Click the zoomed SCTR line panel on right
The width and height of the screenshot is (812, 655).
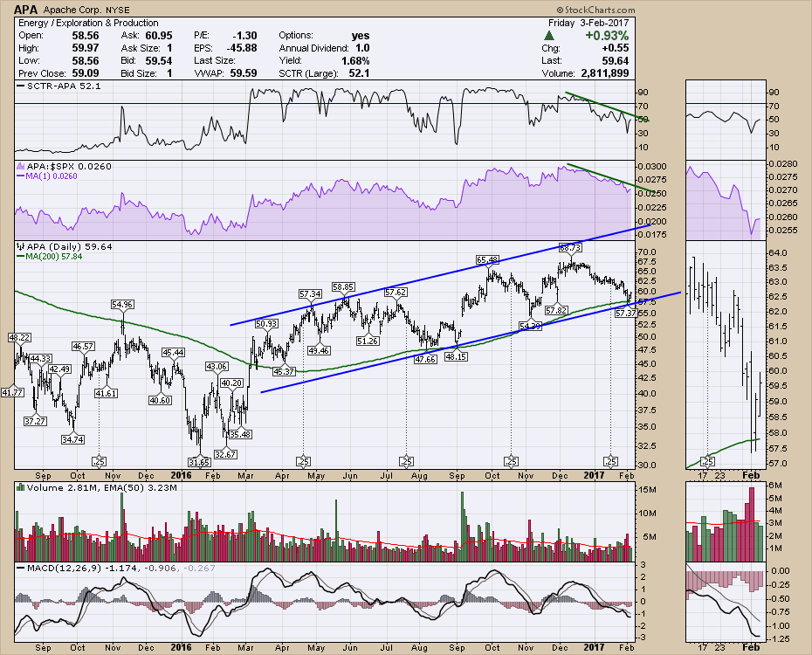(x=726, y=120)
